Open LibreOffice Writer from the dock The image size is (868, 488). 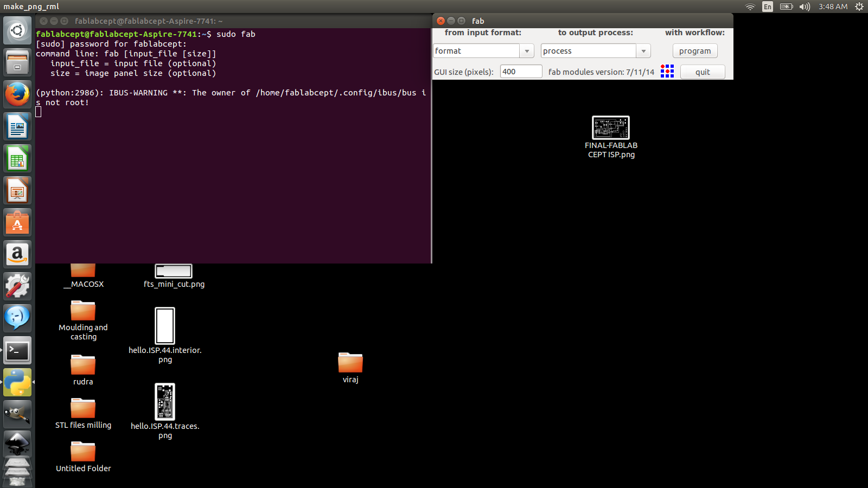[x=17, y=126]
